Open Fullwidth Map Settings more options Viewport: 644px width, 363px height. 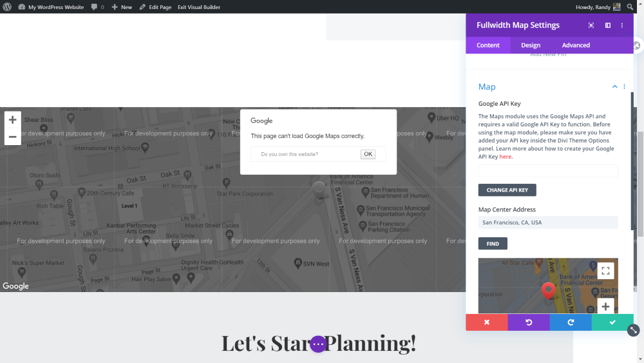coord(622,25)
